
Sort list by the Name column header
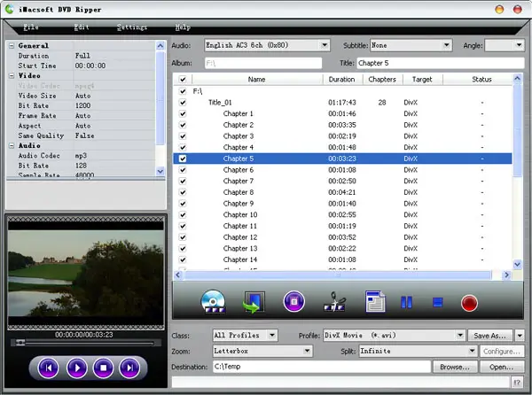256,80
